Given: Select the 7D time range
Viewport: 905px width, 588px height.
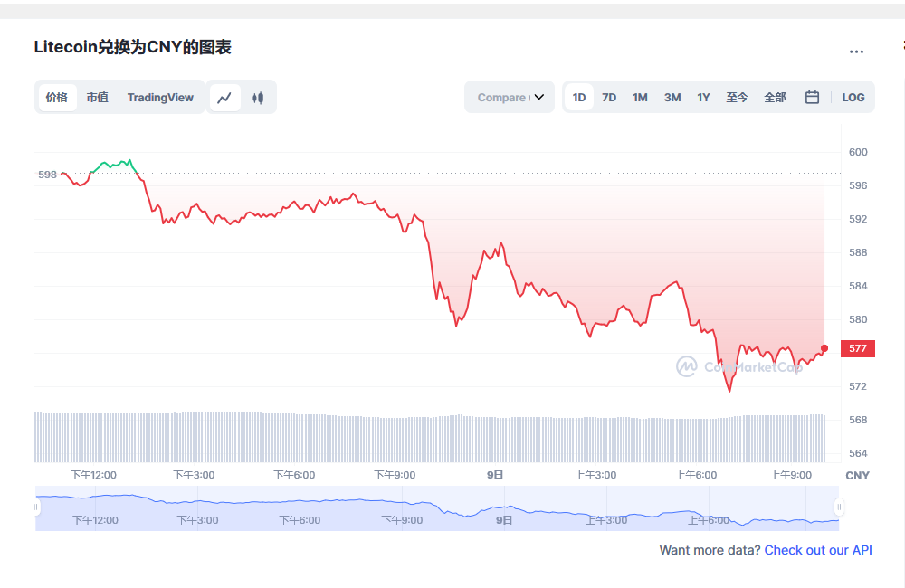Looking at the screenshot, I should tap(608, 97).
